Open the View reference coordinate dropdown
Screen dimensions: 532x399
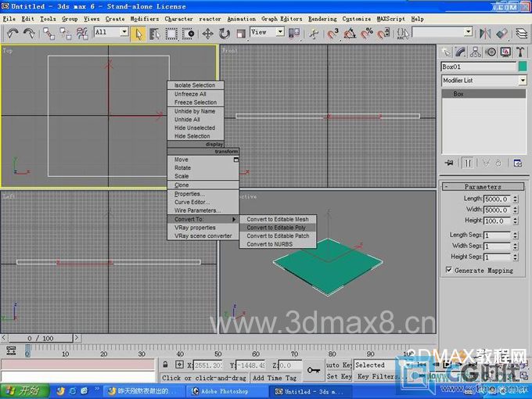[280, 32]
